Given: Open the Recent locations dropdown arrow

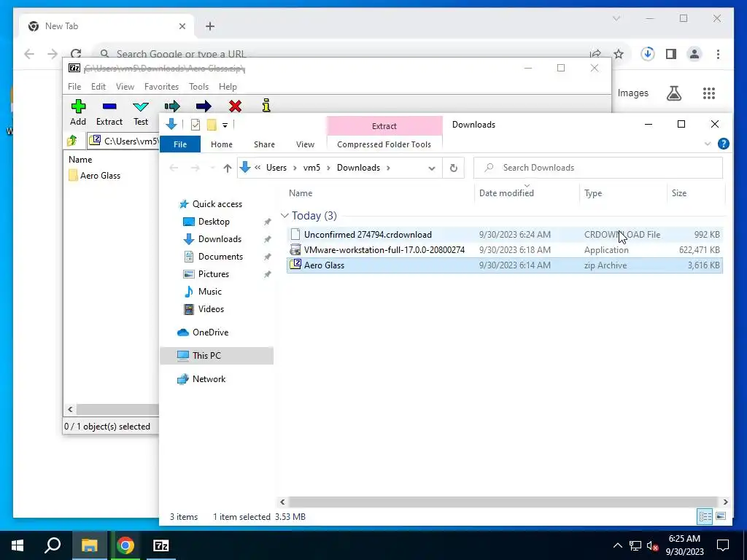Looking at the screenshot, I should pos(212,168).
